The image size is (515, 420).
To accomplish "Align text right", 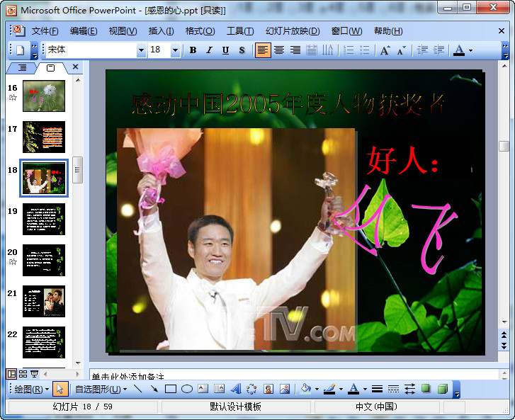I will 295,50.
